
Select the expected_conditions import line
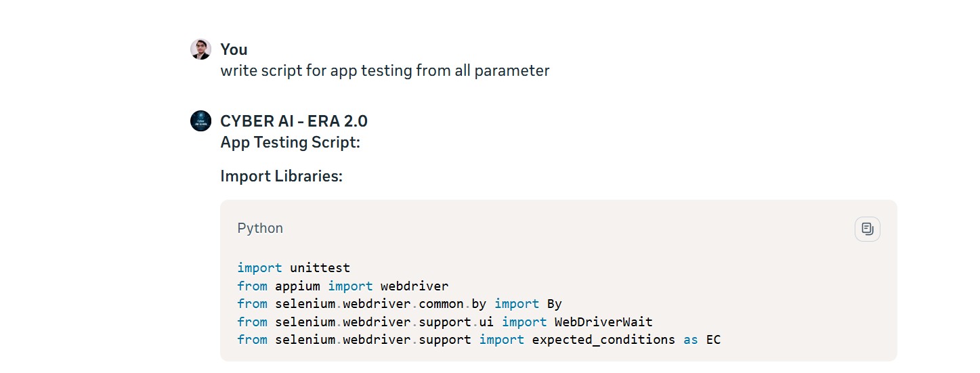[479, 340]
